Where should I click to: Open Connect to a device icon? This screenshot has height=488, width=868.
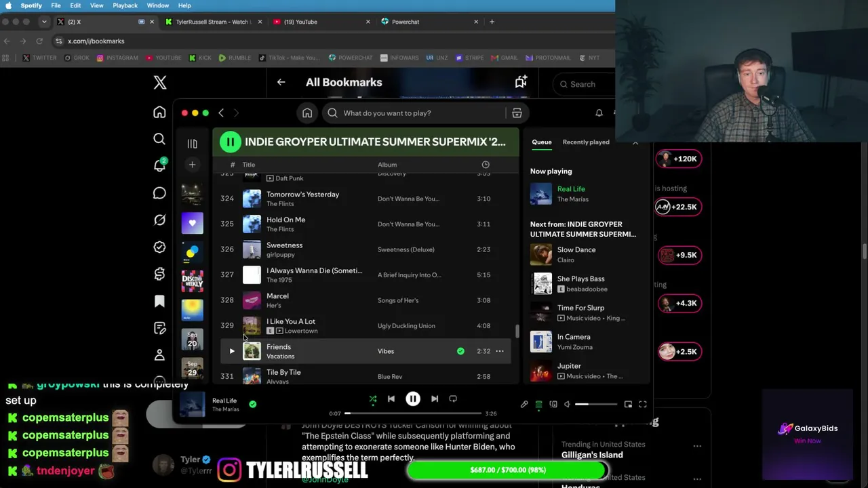(x=553, y=405)
